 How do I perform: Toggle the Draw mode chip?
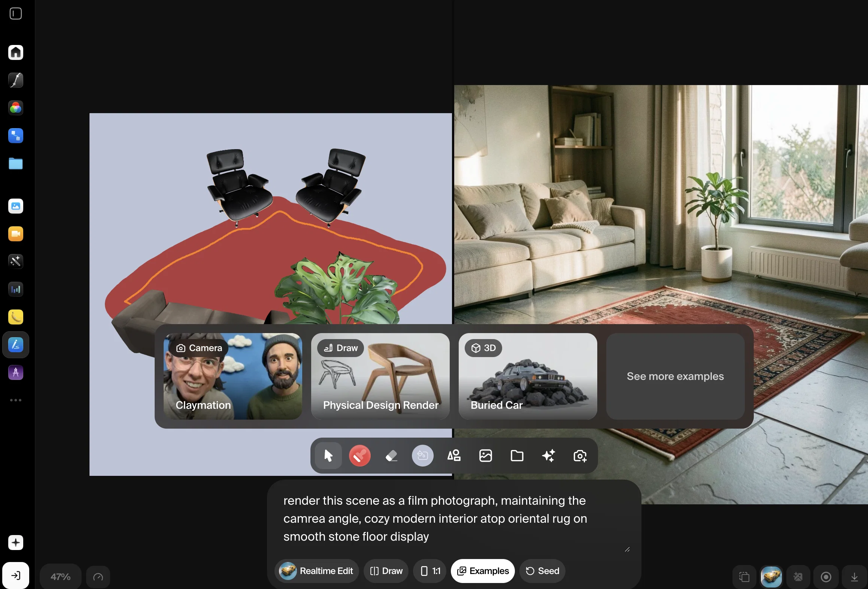click(386, 571)
